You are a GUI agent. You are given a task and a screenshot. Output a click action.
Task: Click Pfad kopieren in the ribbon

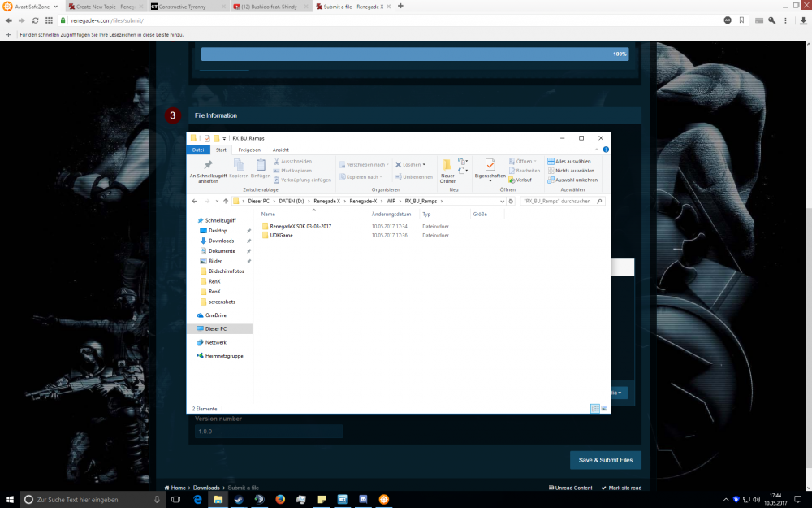pyautogui.click(x=292, y=171)
